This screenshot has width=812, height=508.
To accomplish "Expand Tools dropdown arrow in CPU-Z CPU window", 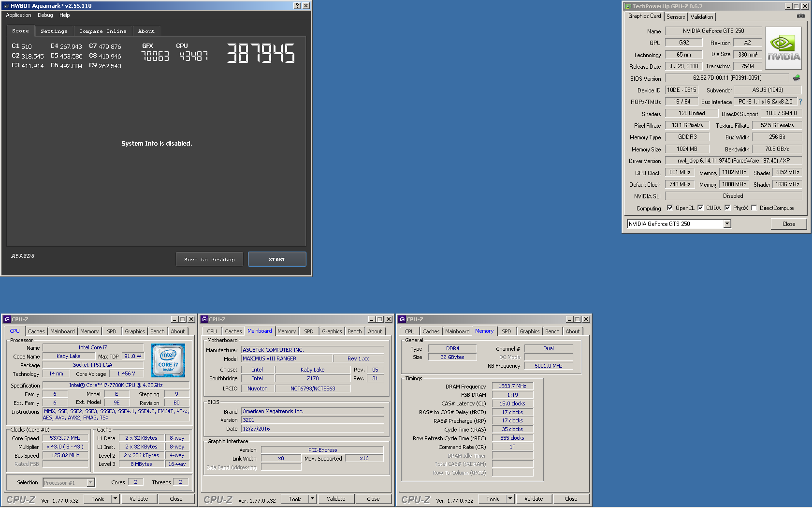I will (115, 498).
